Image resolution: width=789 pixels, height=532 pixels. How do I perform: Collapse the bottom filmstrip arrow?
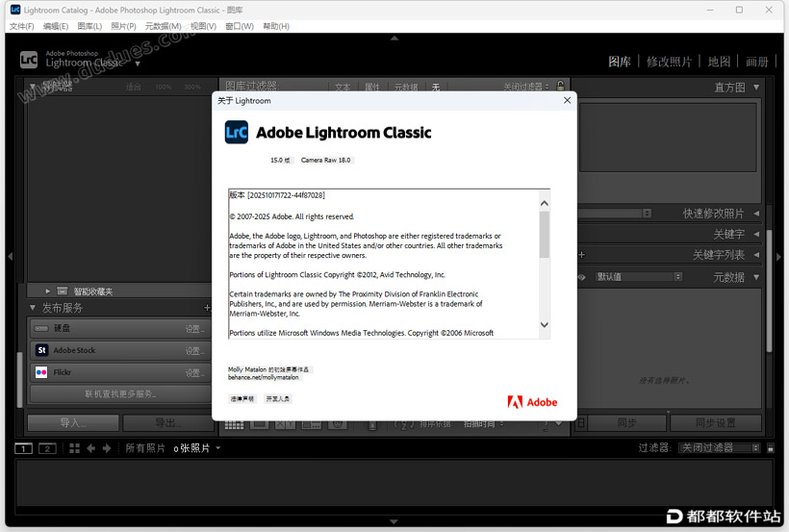[x=394, y=522]
